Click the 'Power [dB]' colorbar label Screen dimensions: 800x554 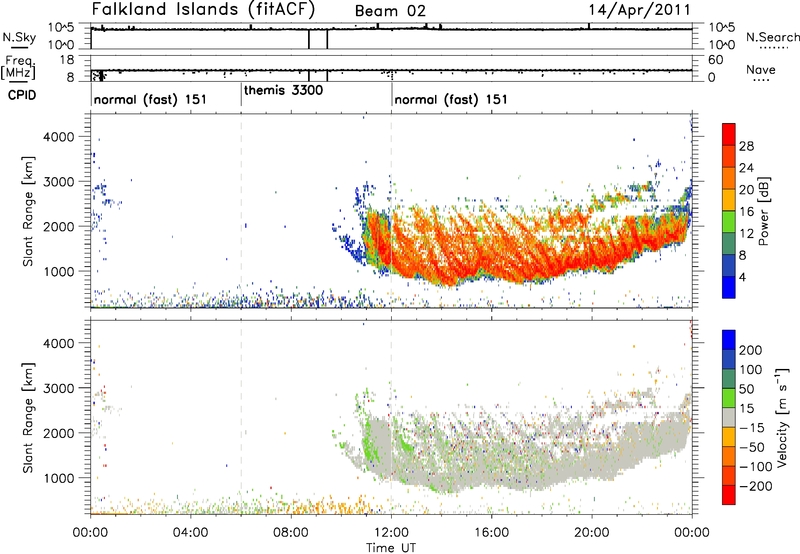pyautogui.click(x=763, y=211)
